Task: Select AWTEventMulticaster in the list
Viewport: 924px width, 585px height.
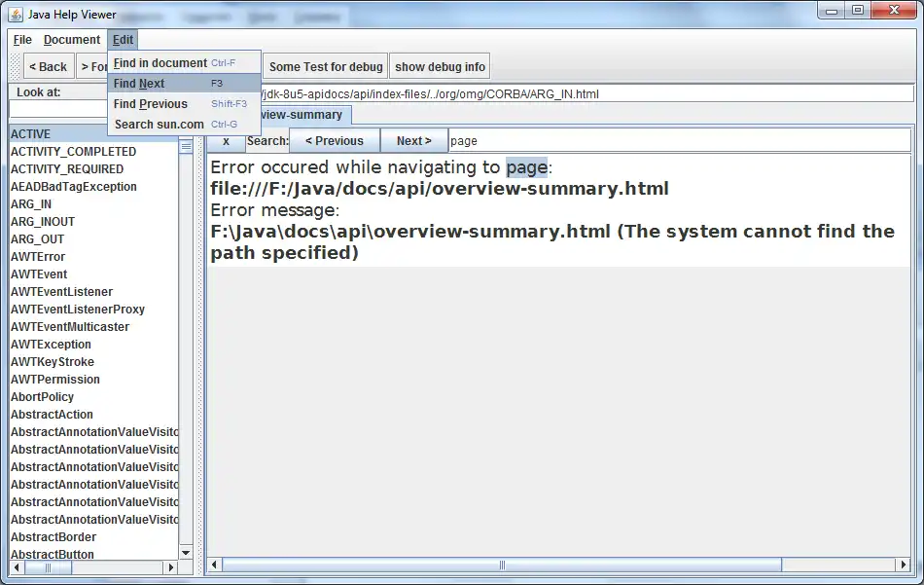Action: [94, 327]
